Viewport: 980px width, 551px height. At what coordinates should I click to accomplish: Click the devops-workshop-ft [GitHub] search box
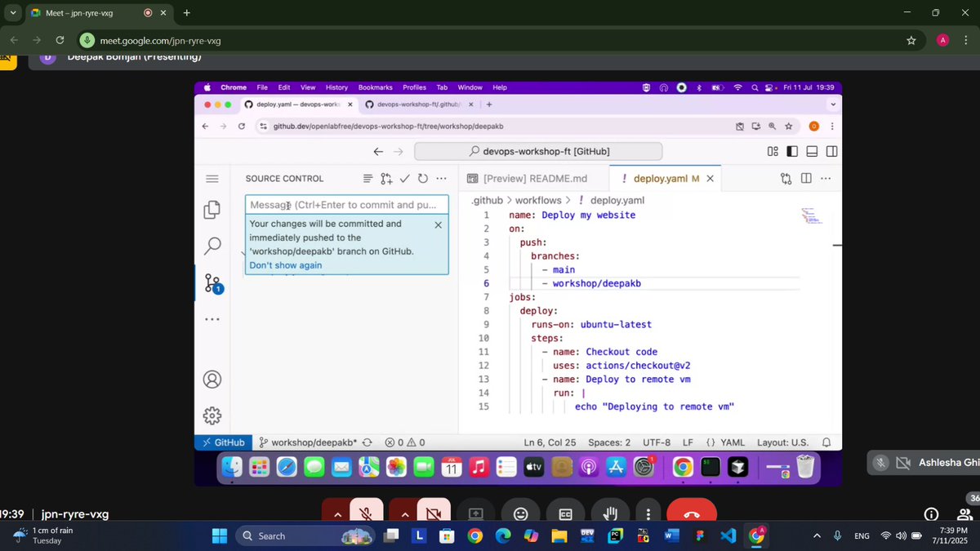tap(538, 152)
